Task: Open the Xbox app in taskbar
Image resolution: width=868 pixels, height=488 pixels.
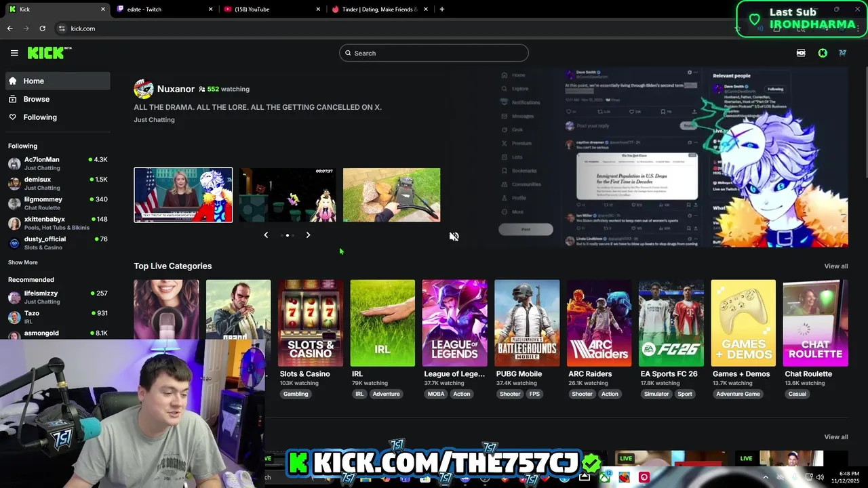Action: pyautogui.click(x=604, y=477)
